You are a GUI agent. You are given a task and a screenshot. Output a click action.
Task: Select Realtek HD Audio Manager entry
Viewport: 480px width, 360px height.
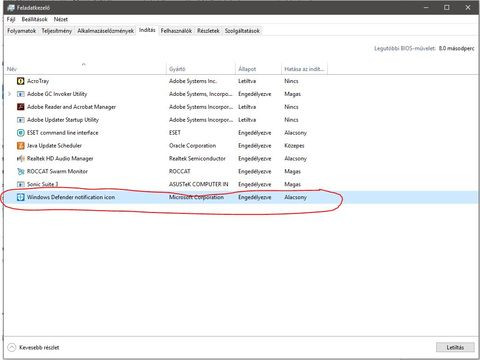coord(60,159)
